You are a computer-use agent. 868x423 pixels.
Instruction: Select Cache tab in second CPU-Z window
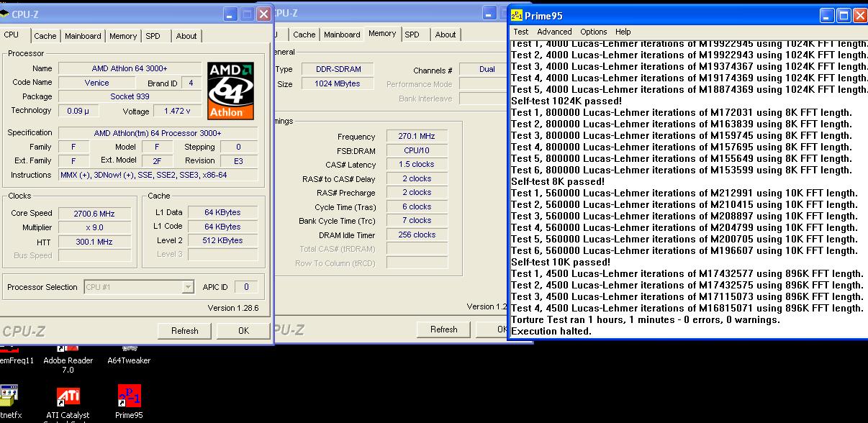pos(304,35)
